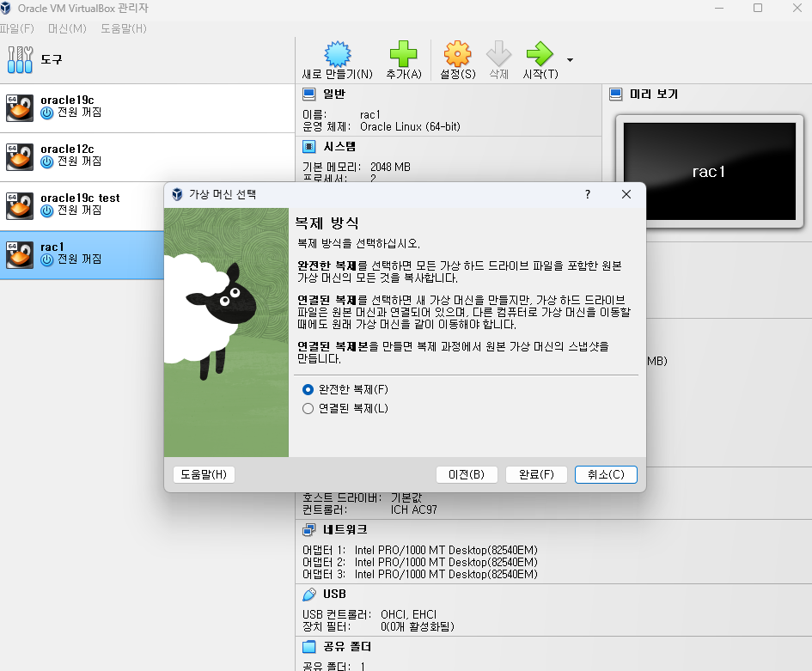Open the File (파일) menu
This screenshot has height=671, width=812.
click(16, 28)
